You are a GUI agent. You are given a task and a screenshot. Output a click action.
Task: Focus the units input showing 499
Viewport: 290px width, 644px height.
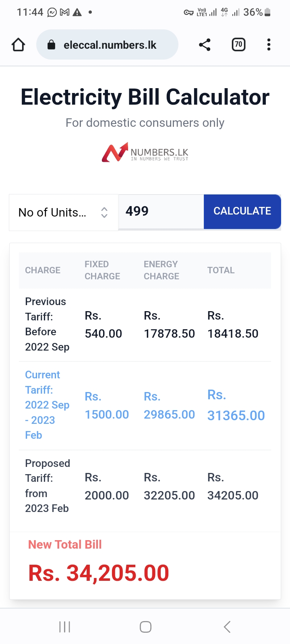coord(161,211)
